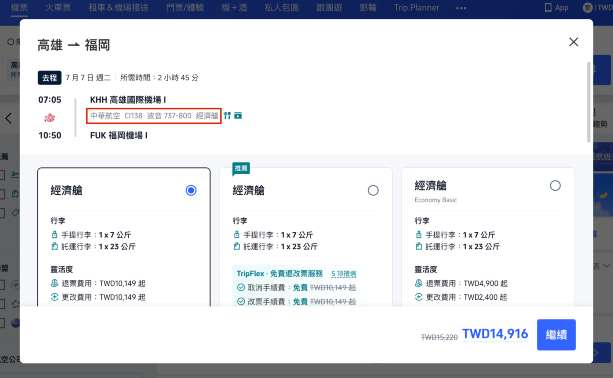Select the recommended 經濟艙 TripFlex fare radio button

point(373,190)
